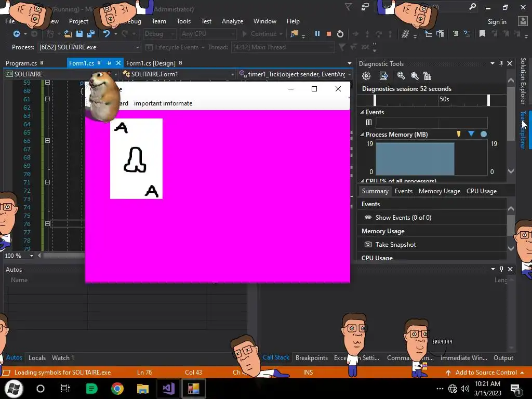Collapse code block at line 66
The width and height of the screenshot is (532, 399).
[47, 140]
